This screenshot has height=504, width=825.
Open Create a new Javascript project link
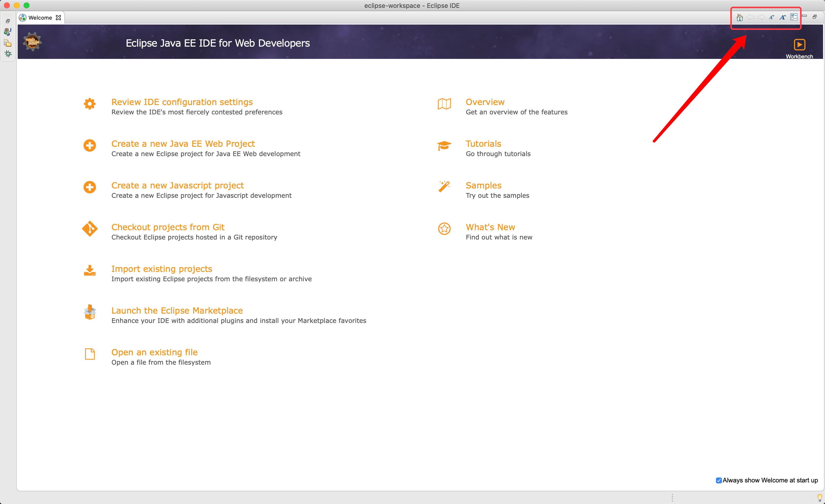coord(178,186)
